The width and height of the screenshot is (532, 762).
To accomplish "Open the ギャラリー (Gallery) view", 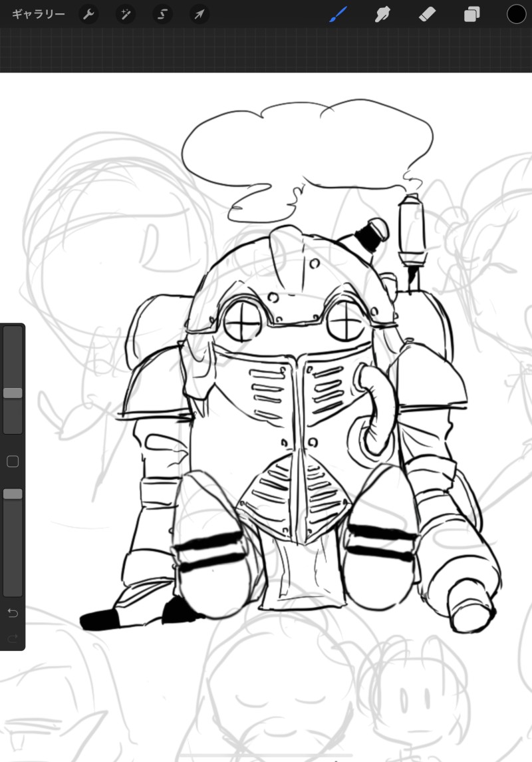I will pos(39,14).
